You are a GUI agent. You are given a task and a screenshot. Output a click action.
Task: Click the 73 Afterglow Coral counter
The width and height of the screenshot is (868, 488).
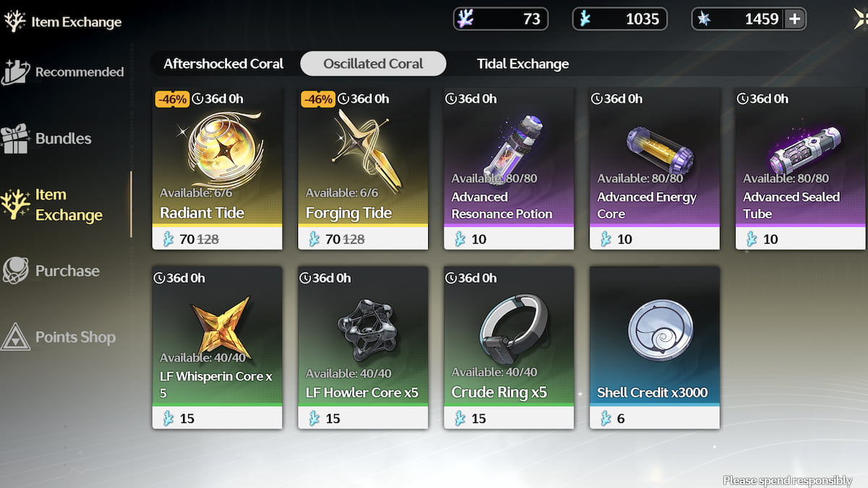501,19
